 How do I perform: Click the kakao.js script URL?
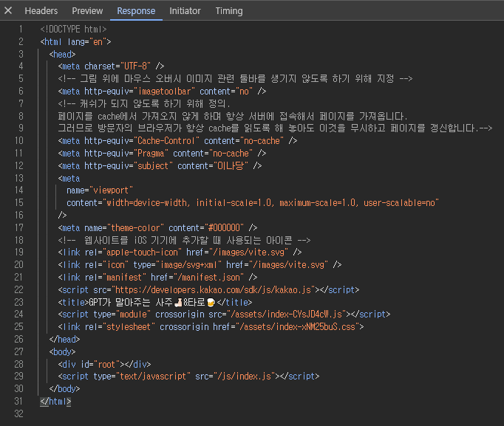pyautogui.click(x=213, y=290)
